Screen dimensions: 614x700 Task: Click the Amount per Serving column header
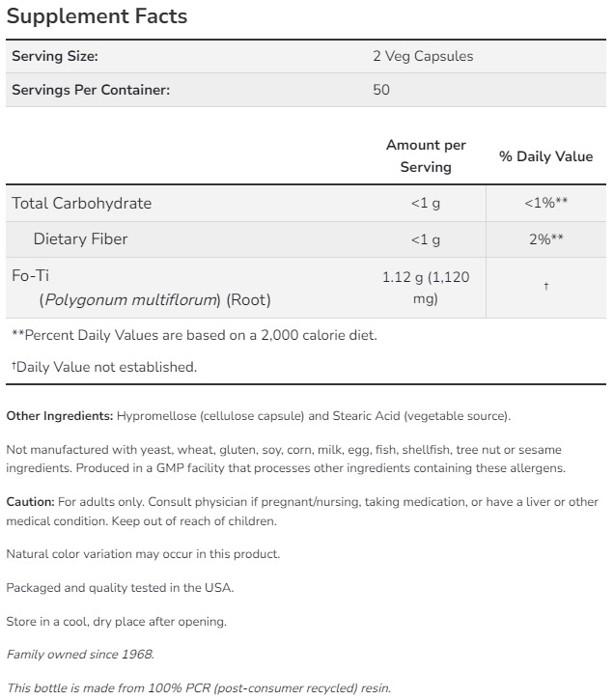[x=426, y=156]
